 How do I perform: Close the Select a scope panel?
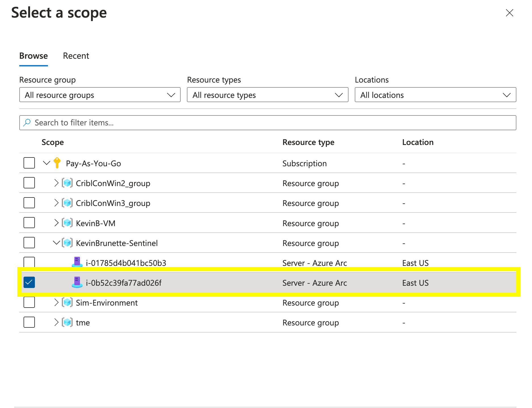point(509,13)
